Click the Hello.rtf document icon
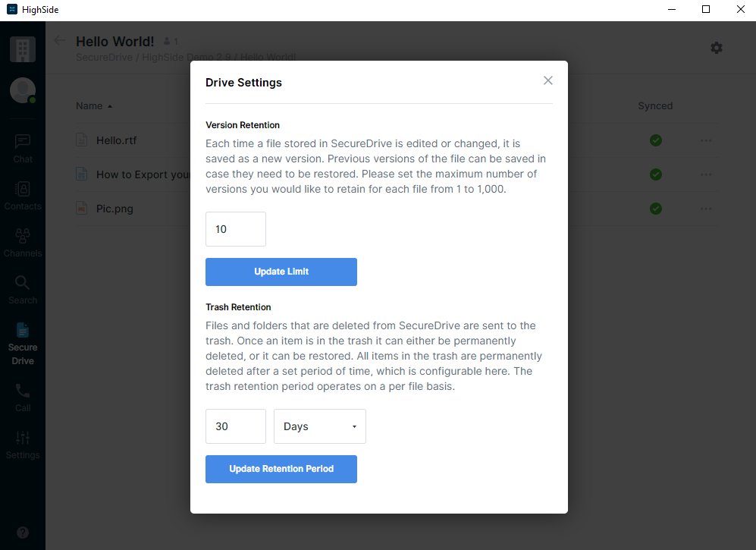The image size is (756, 550). click(x=81, y=140)
